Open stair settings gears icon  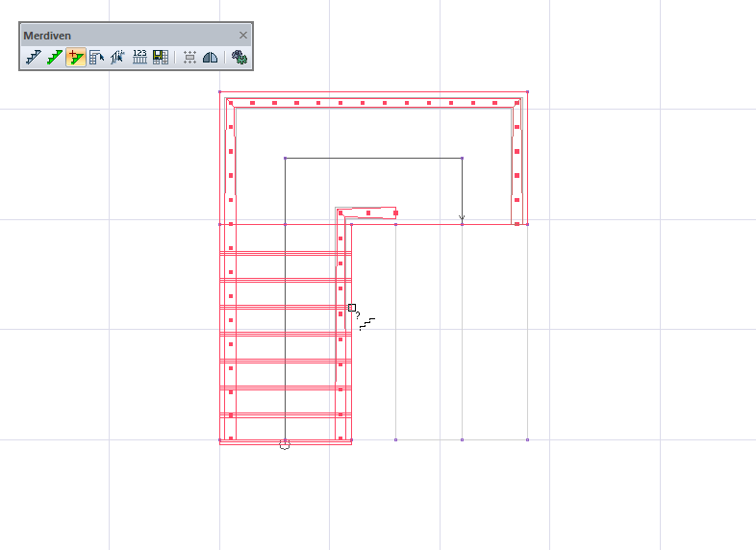coord(239,58)
